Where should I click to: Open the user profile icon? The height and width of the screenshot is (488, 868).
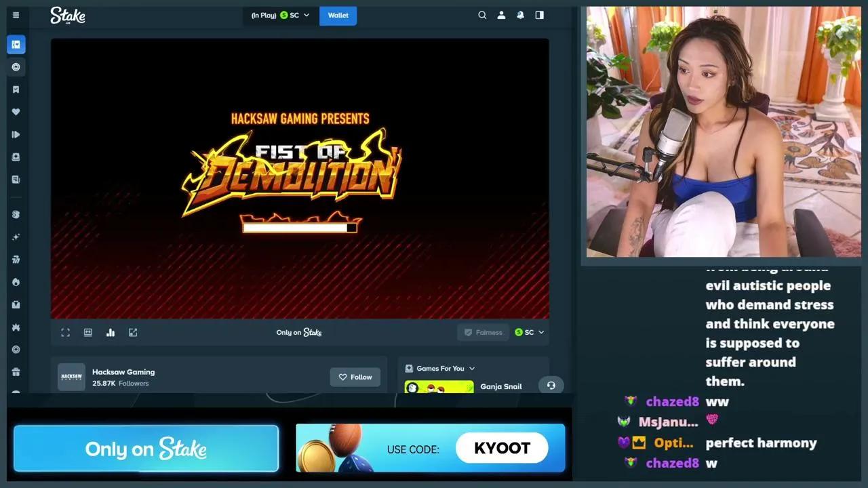coord(501,15)
